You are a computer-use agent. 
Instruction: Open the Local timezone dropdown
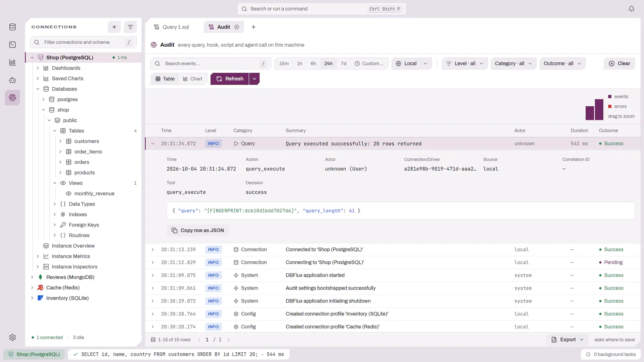[411, 64]
